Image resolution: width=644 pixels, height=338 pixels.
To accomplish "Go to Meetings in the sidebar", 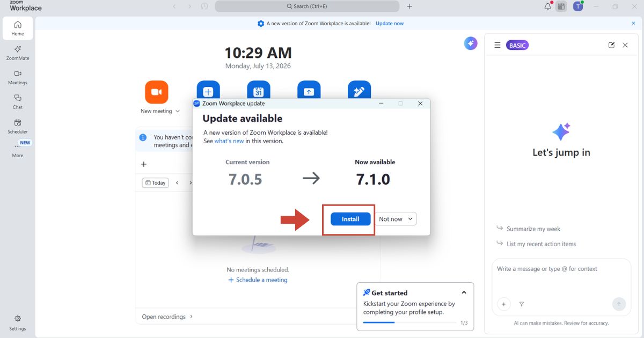I will tap(18, 77).
